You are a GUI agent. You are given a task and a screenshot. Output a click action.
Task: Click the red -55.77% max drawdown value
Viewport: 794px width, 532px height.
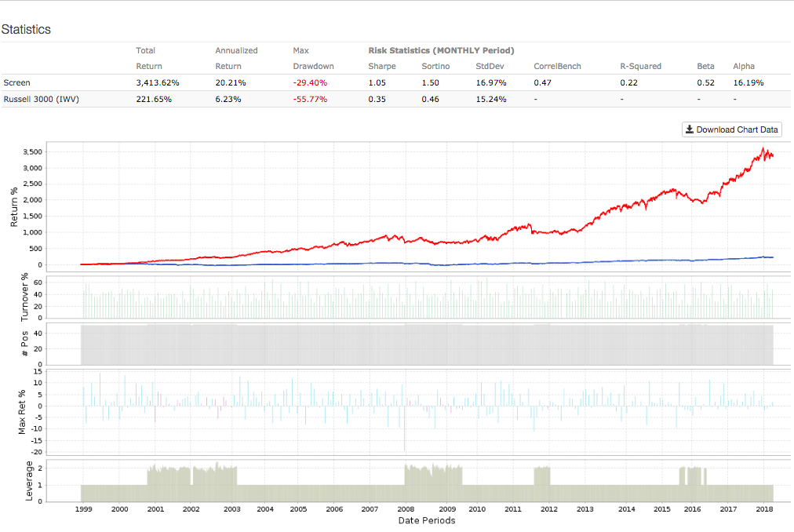click(310, 99)
